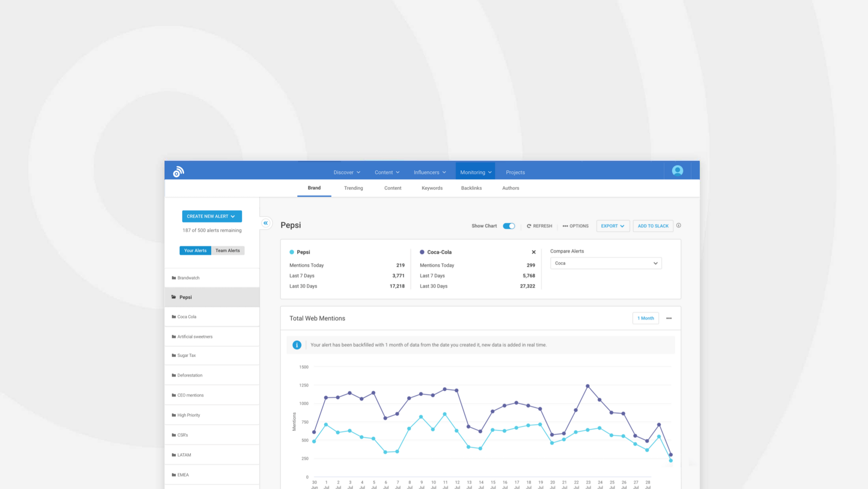Click the Coca-Cola peak point on 23 Jul
868x489 pixels.
pyautogui.click(x=588, y=386)
